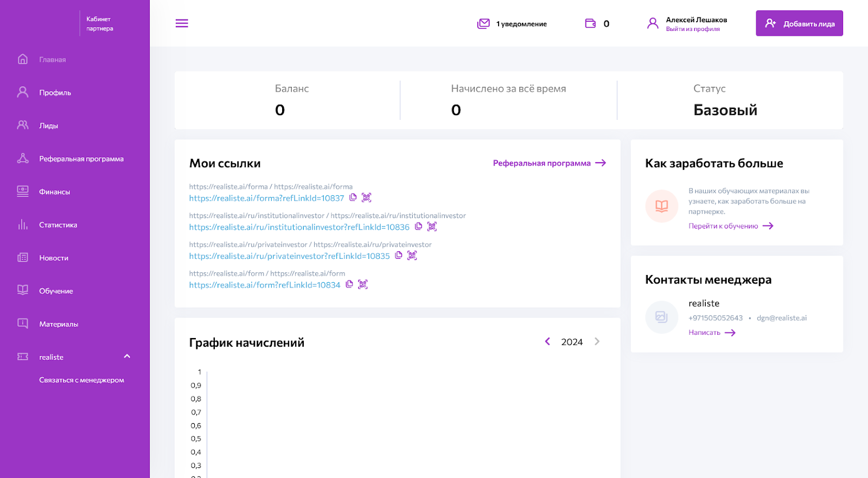Click the Реферальная программа network icon
Viewport: 868px width, 478px height.
(x=23, y=158)
